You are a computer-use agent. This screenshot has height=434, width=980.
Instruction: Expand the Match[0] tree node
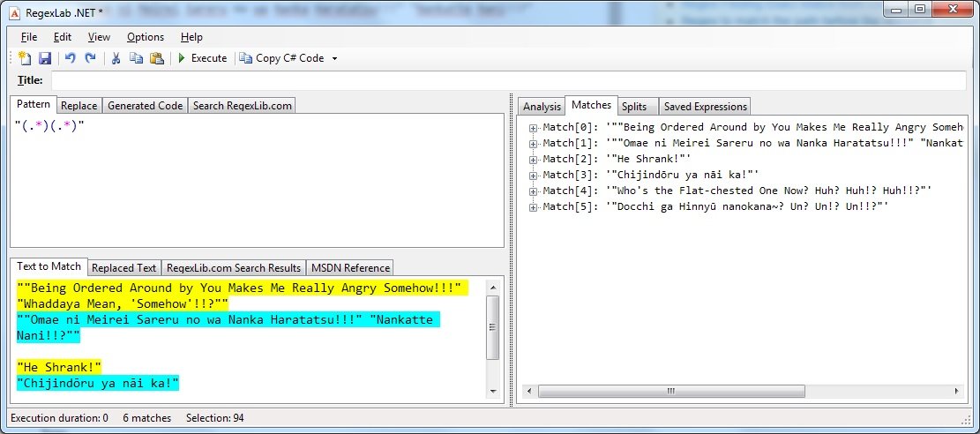tap(534, 128)
